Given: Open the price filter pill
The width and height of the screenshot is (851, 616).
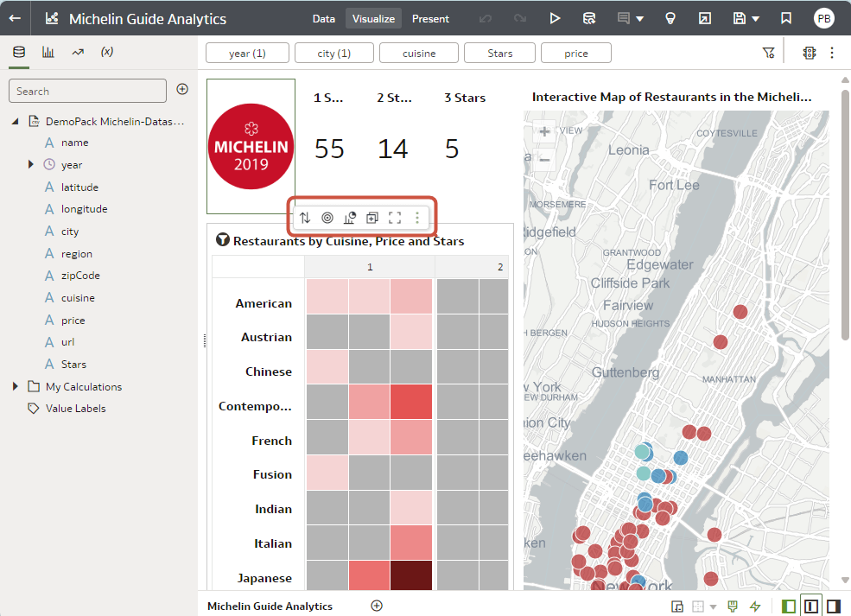Looking at the screenshot, I should tap(576, 54).
